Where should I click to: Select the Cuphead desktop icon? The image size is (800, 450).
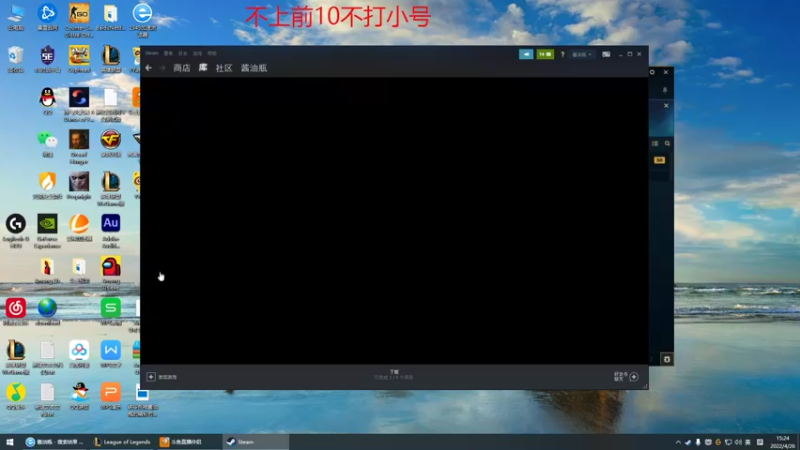(79, 59)
